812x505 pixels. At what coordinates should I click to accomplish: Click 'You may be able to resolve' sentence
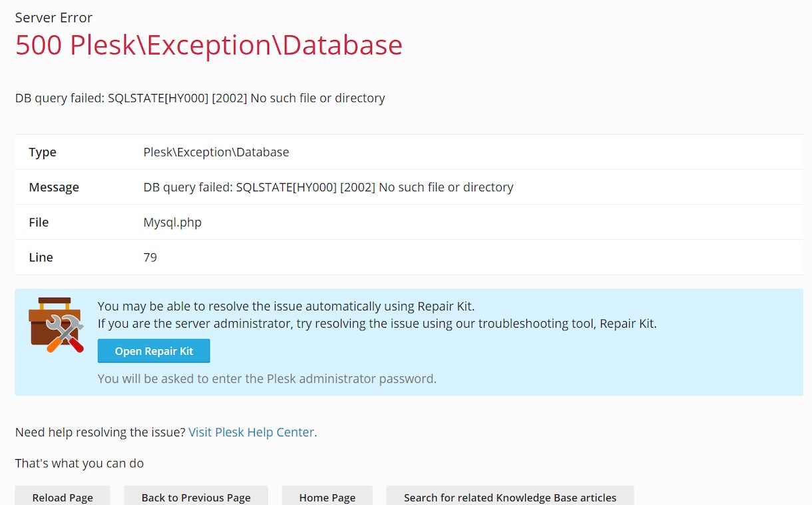coord(286,306)
